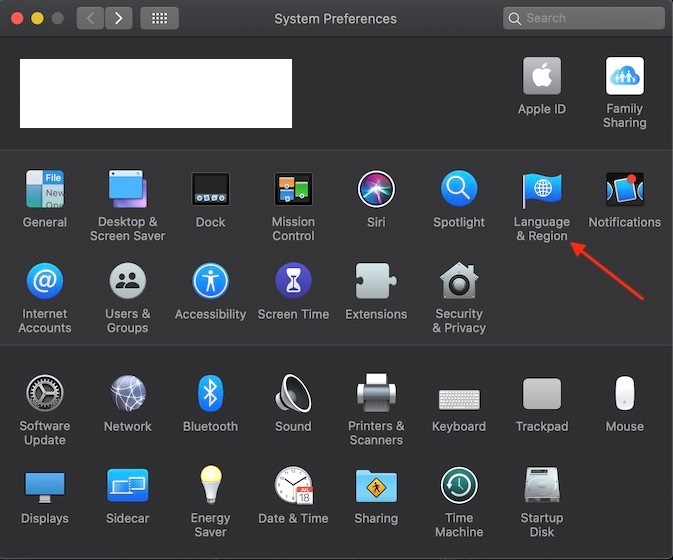Click the magnifier icon in Search

pyautogui.click(x=514, y=18)
